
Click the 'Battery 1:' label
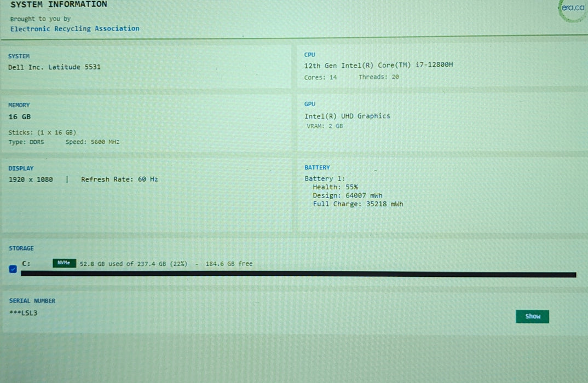[x=325, y=179]
